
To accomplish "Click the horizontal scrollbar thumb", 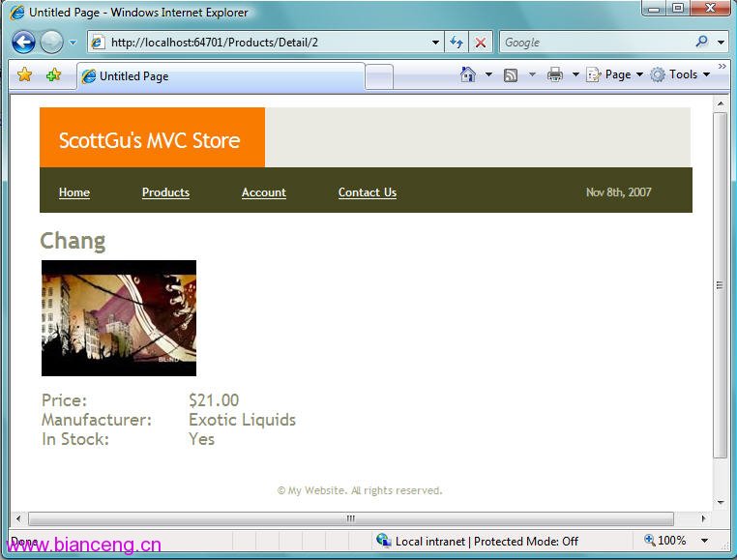I will (351, 518).
